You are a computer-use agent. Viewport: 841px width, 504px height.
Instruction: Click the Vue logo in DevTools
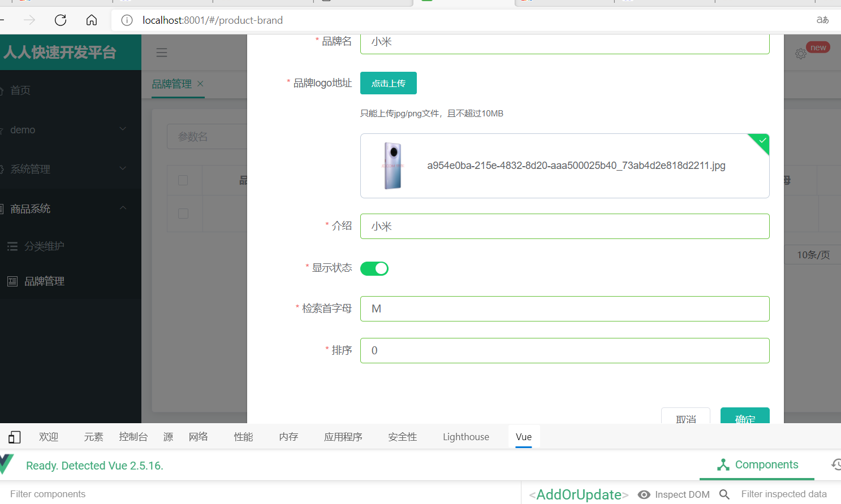pyautogui.click(x=6, y=464)
